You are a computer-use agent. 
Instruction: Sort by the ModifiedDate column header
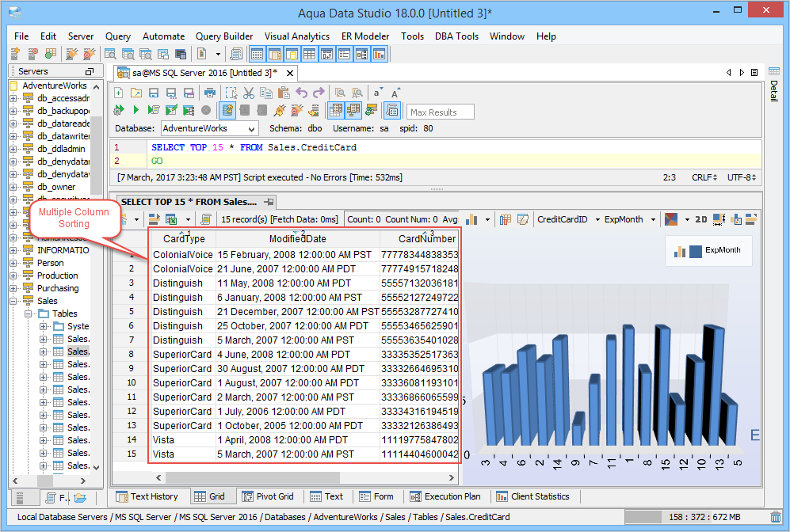297,238
